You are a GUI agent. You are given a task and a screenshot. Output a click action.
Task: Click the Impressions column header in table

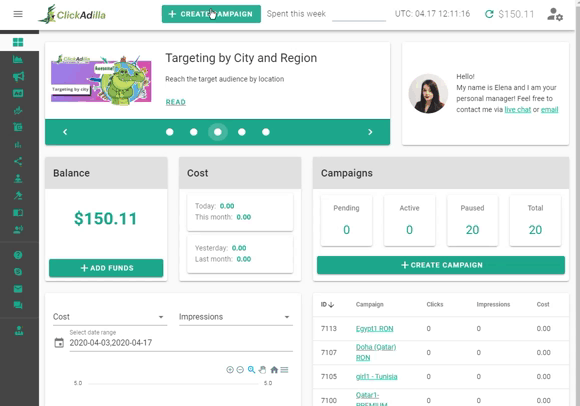point(493,304)
